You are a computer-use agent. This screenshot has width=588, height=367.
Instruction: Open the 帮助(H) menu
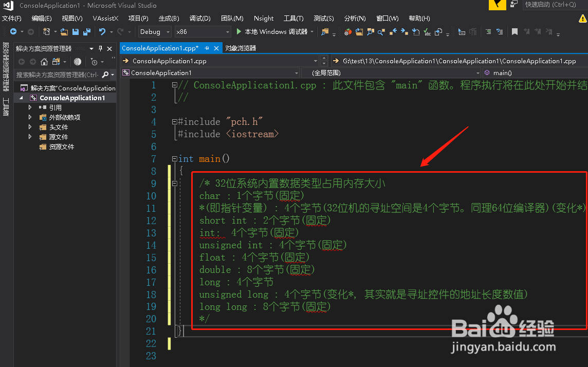click(x=419, y=19)
